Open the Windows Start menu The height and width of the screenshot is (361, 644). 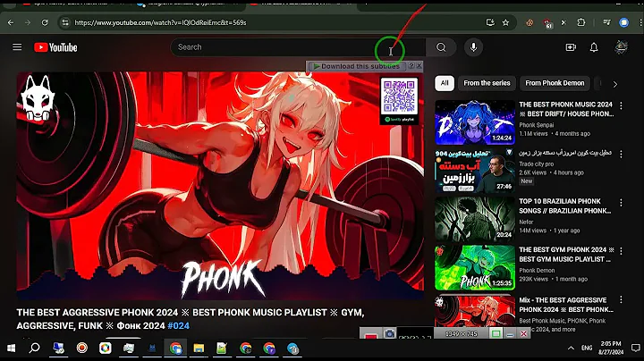[11, 348]
